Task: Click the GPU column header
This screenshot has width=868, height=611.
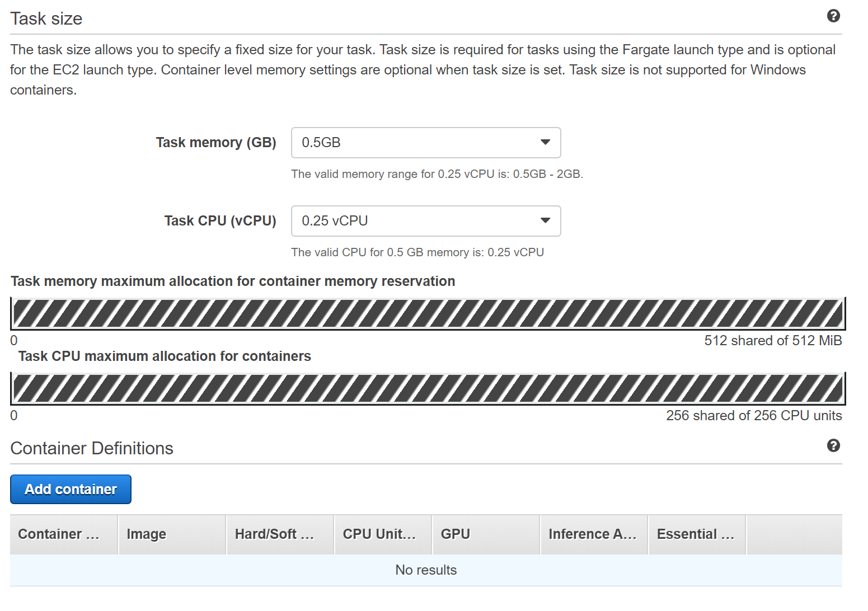Action: [x=456, y=534]
